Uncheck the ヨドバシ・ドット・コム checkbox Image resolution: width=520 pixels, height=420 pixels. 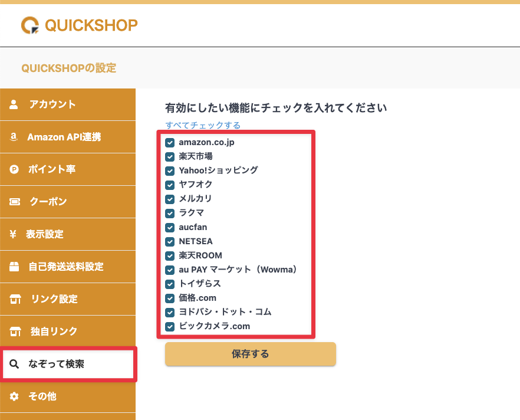(170, 312)
